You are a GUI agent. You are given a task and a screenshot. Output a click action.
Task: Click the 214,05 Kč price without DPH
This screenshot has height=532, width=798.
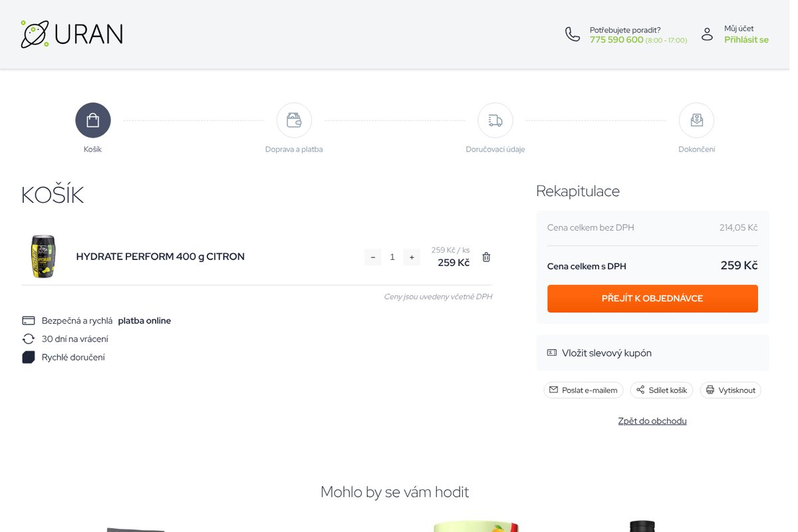pyautogui.click(x=738, y=227)
